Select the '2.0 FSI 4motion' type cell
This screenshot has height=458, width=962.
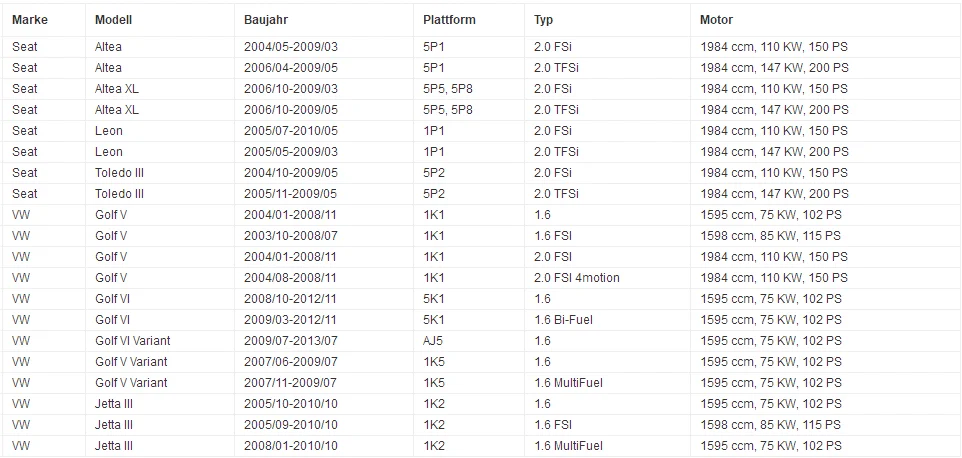pos(577,278)
